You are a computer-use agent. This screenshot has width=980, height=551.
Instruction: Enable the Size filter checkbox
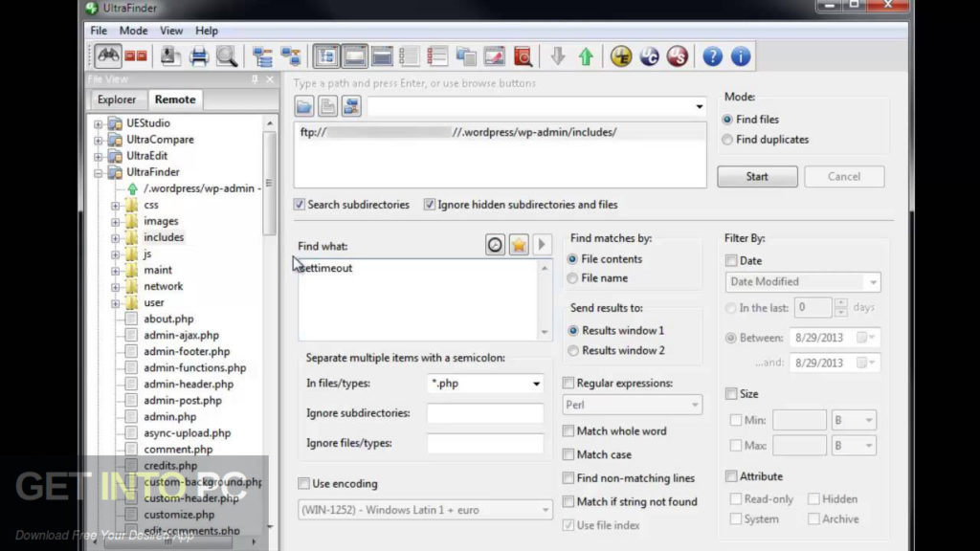(x=731, y=393)
